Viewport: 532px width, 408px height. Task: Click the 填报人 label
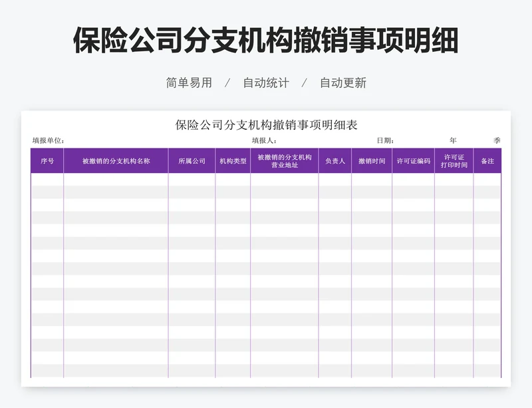coord(264,140)
